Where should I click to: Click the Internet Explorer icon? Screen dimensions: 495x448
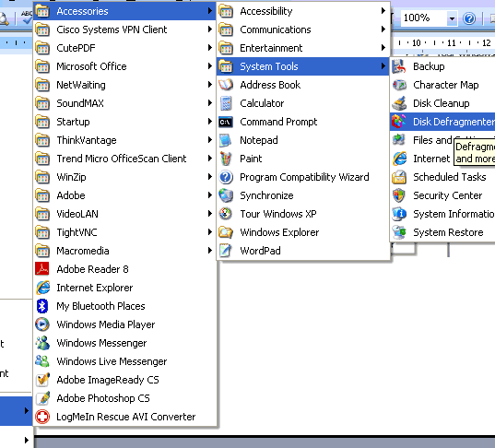pos(42,288)
